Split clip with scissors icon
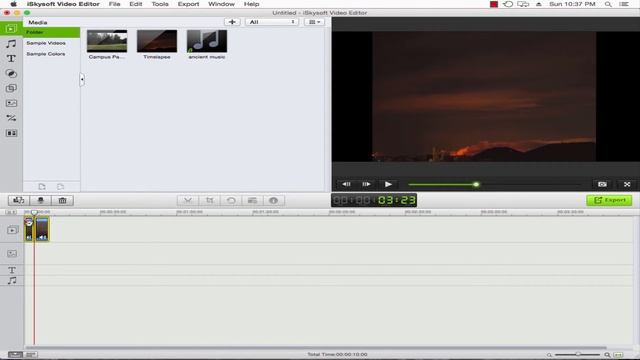The height and width of the screenshot is (360, 640). [x=188, y=200]
